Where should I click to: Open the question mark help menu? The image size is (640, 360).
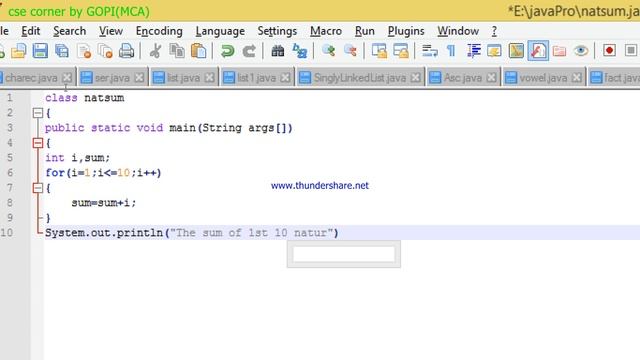coord(494,31)
